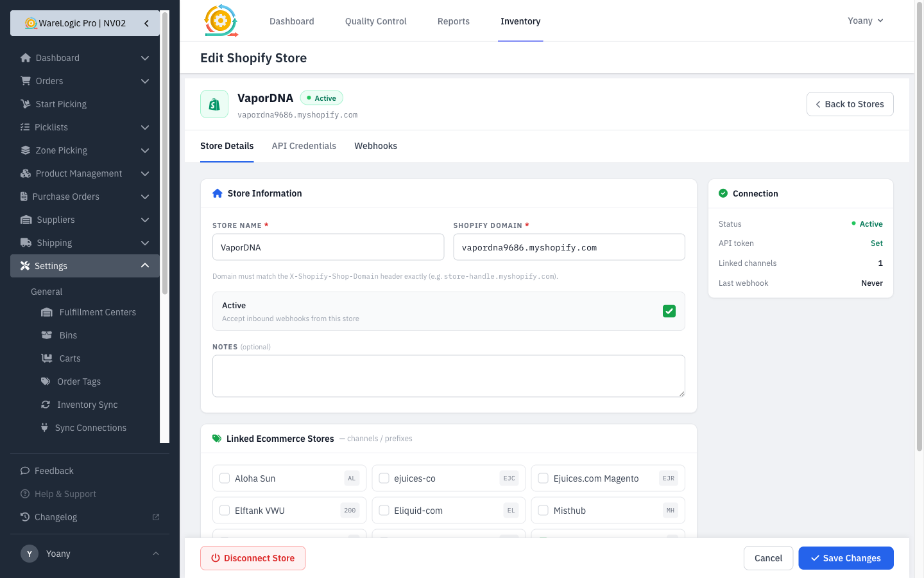This screenshot has height=578, width=924.
Task: Click the Order Tags icon
Action: click(46, 381)
